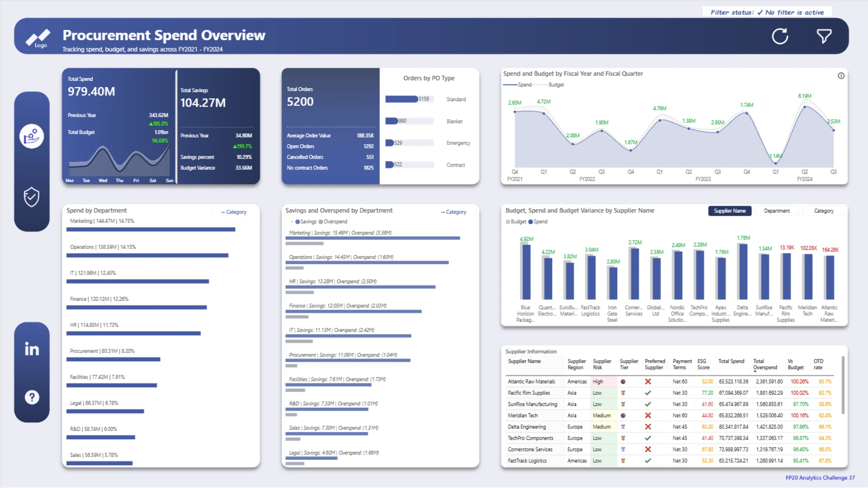The width and height of the screenshot is (868, 488).
Task: Switch to the Department tab
Action: point(777,211)
